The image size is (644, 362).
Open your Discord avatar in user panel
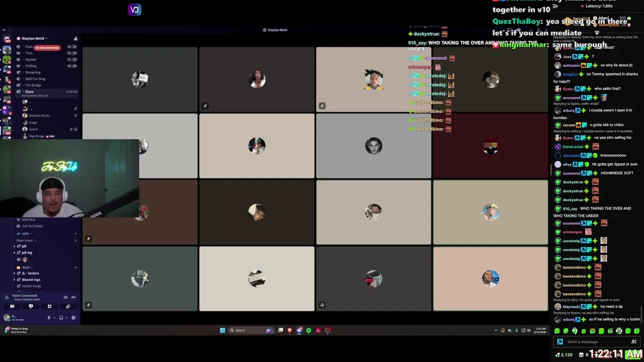click(7, 318)
